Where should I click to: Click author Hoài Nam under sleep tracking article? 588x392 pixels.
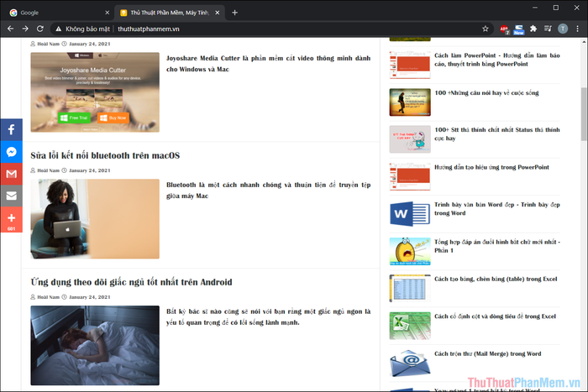pos(49,297)
